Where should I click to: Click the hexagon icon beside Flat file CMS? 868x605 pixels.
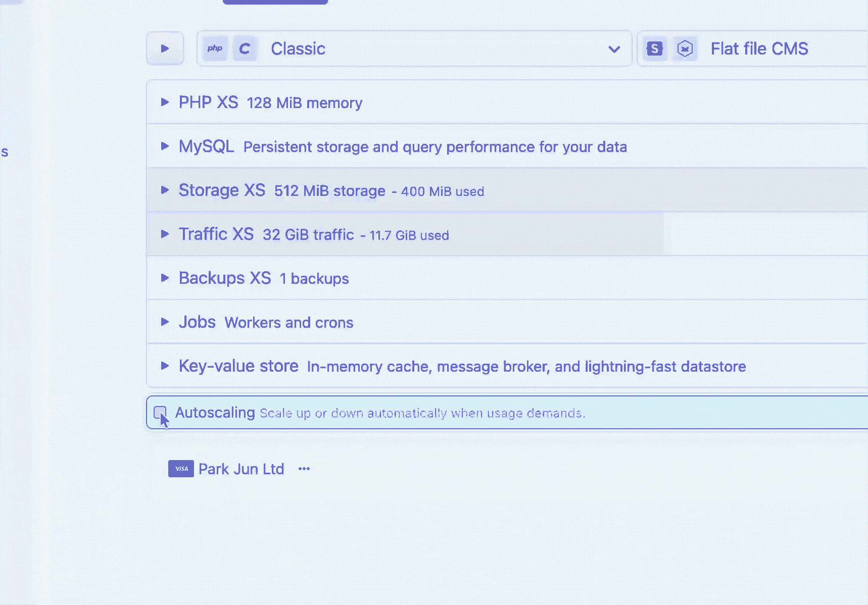pyautogui.click(x=685, y=48)
